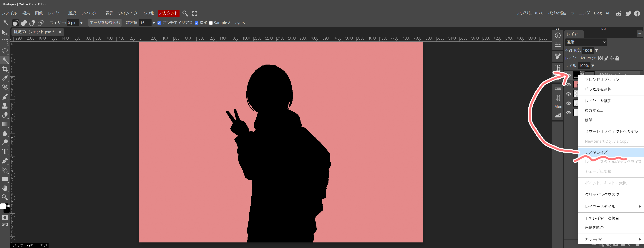
Task: Click the アカウント button
Action: (x=168, y=13)
